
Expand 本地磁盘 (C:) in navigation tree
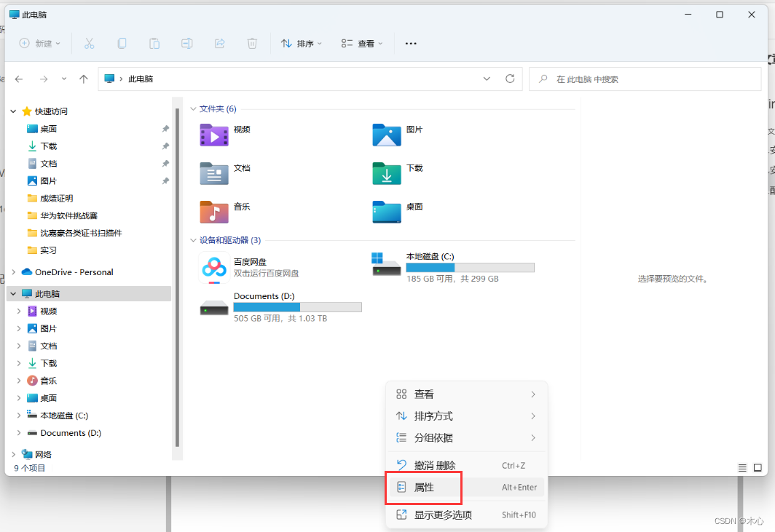pyautogui.click(x=19, y=416)
